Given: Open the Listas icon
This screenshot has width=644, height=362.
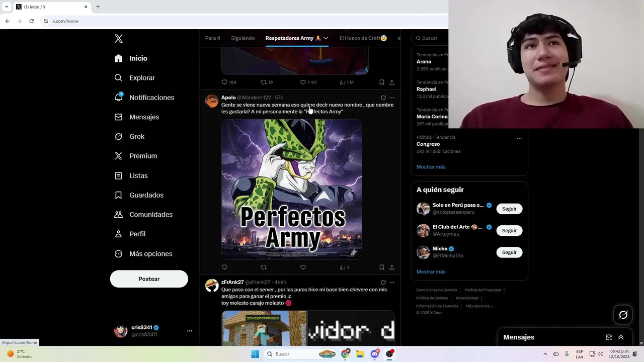Looking at the screenshot, I should (x=118, y=175).
